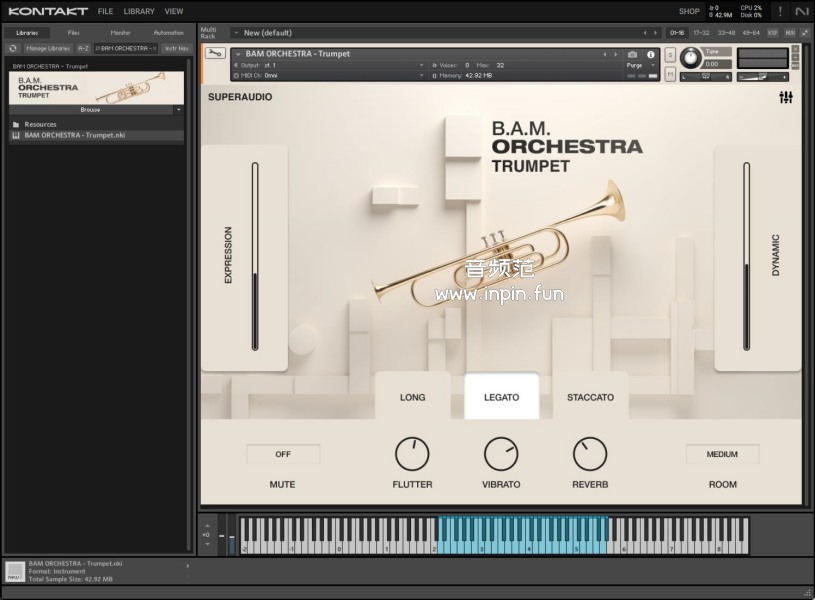Screen dimensions: 815x600
Task: Solo the Trumpet instrument
Action: (670, 55)
